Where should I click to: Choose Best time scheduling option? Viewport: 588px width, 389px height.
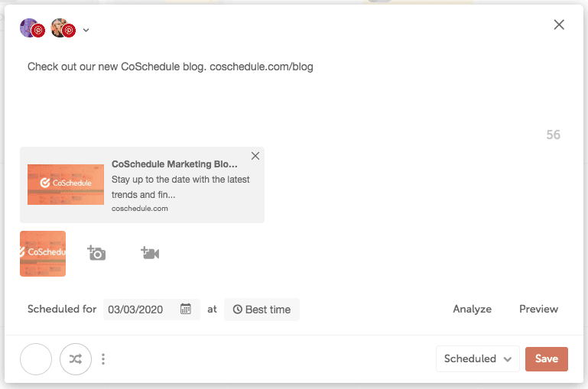(262, 310)
